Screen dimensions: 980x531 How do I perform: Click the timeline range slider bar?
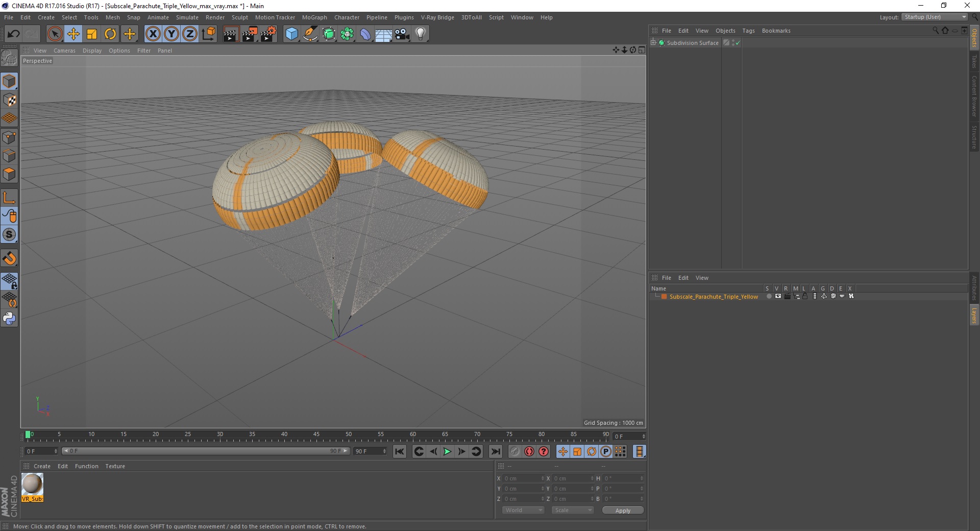(206, 451)
